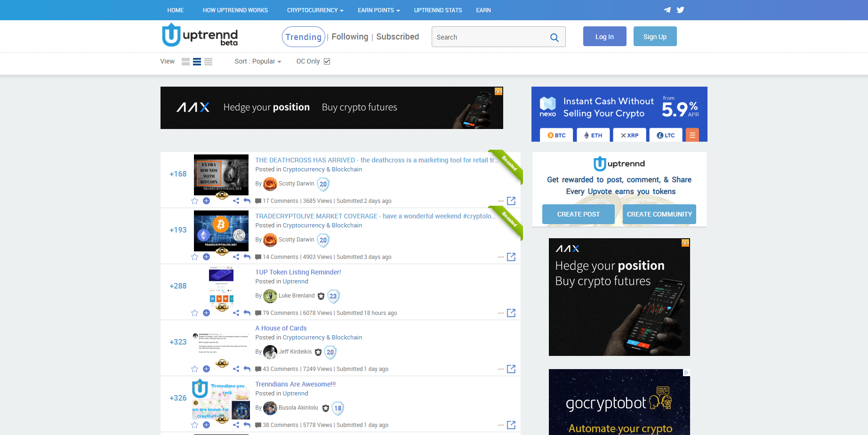Image resolution: width=868 pixels, height=435 pixels.
Task: Open Scotty Darwin profile on DEATHCROSS post
Action: [x=297, y=184]
